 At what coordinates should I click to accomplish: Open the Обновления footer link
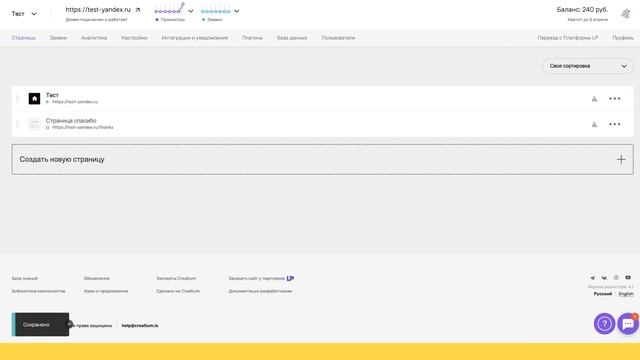click(97, 278)
